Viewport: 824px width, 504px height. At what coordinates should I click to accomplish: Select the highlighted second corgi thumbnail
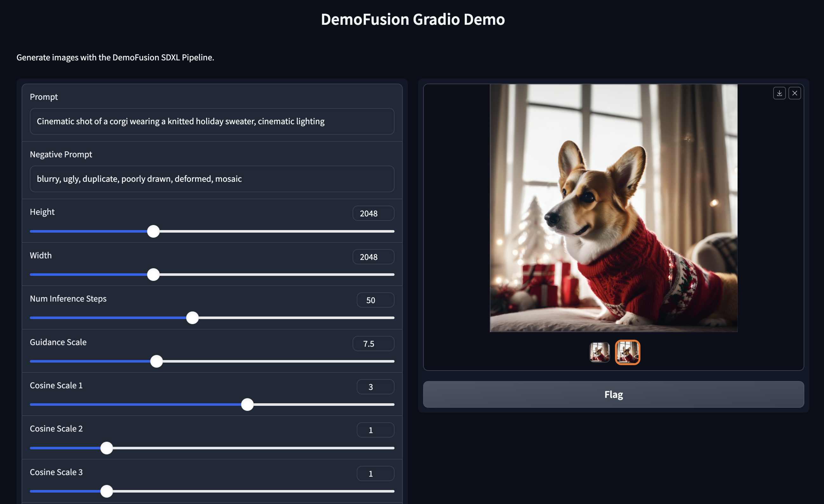pyautogui.click(x=627, y=352)
